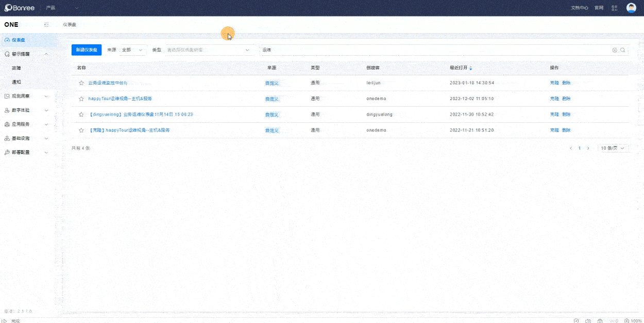Image resolution: width=644 pixels, height=323 pixels.
Task: Expand the 应用服务 sidebar group
Action: pos(46,124)
